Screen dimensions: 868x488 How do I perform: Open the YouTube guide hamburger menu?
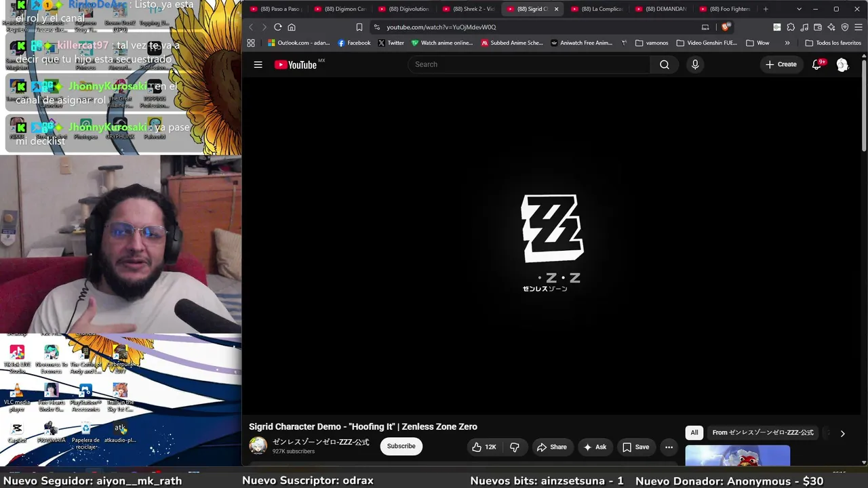[258, 64]
